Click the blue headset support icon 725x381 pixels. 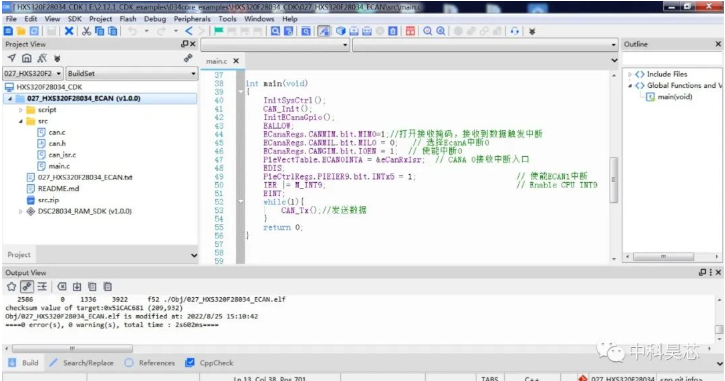515,31
